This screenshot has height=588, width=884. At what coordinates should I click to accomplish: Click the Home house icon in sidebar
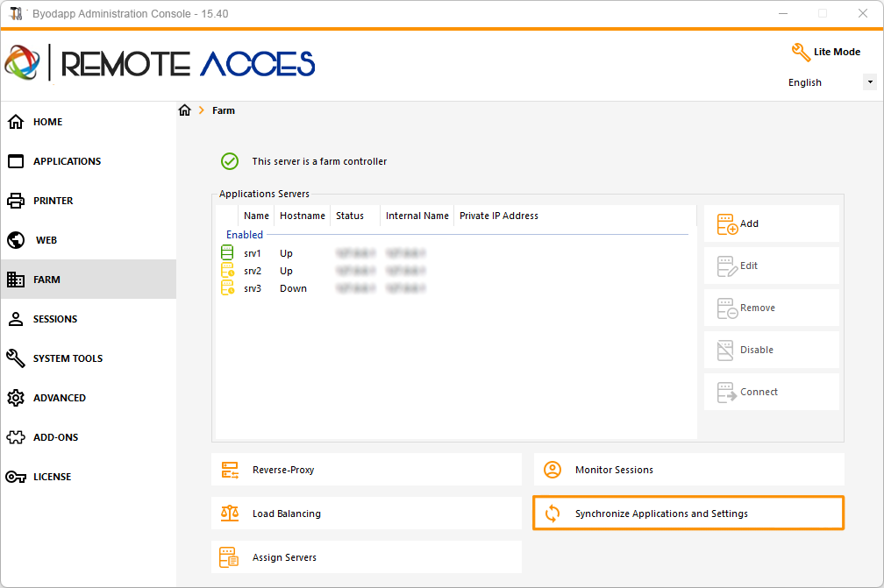(x=16, y=122)
